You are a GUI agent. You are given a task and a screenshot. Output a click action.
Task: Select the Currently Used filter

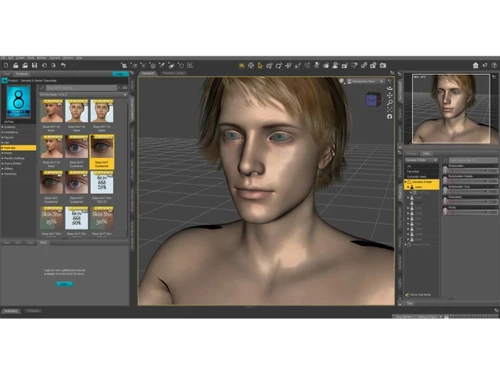pyautogui.click(x=422, y=176)
